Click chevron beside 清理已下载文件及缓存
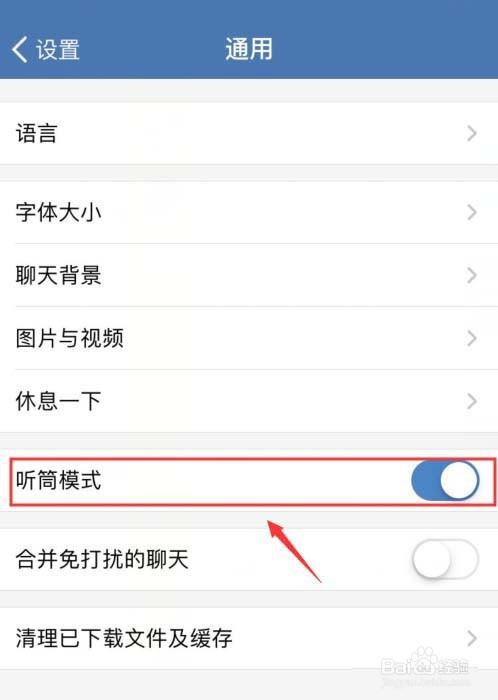Image resolution: width=498 pixels, height=700 pixels. 472,638
